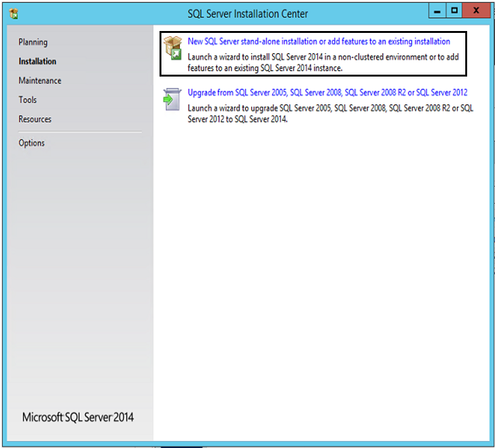The height and width of the screenshot is (448, 495).
Task: Click New SQL Server stand-alone installation link
Action: tap(319, 41)
